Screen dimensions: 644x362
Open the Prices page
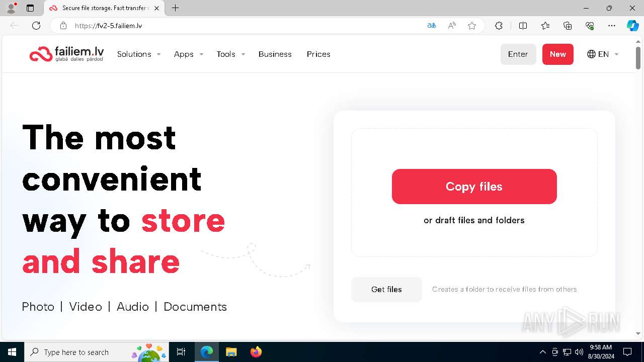click(x=318, y=54)
